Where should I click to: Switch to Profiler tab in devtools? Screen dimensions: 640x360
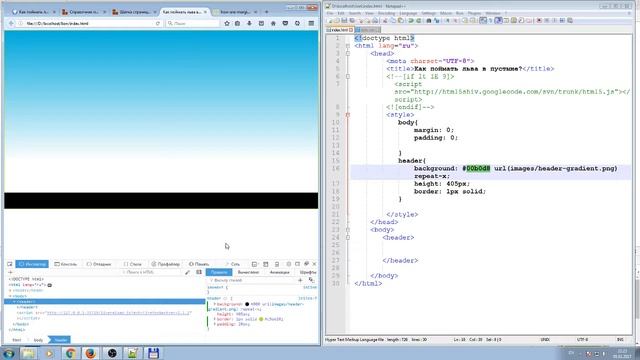[165, 264]
